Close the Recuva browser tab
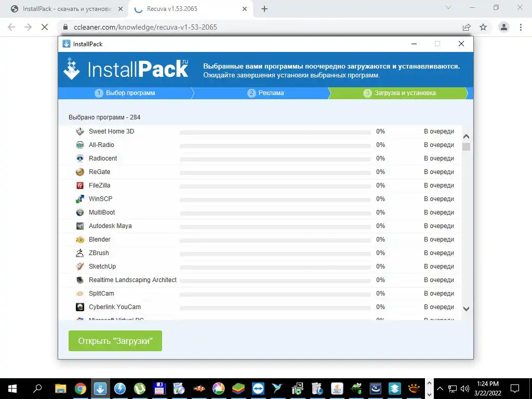 point(245,9)
